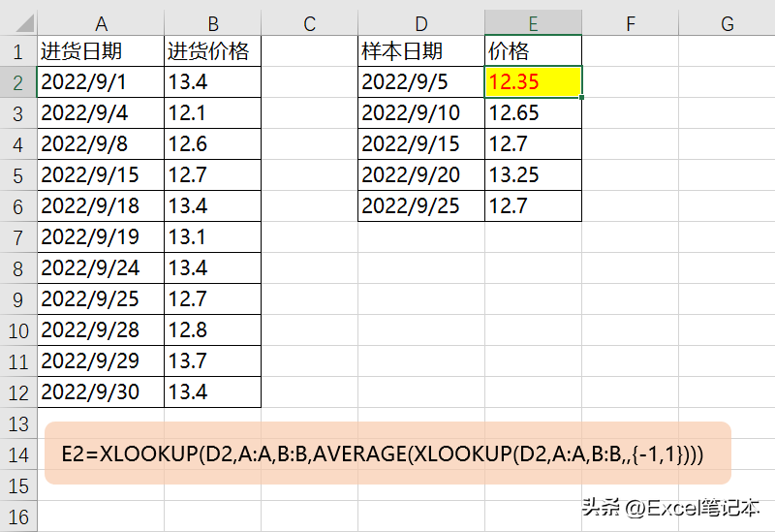
Task: Select cell B5 with price 12.7
Action: pyautogui.click(x=212, y=175)
